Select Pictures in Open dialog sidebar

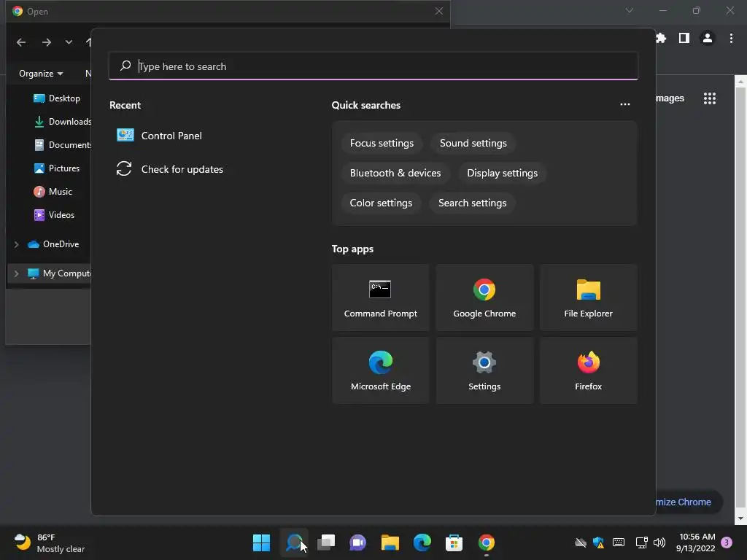56,168
